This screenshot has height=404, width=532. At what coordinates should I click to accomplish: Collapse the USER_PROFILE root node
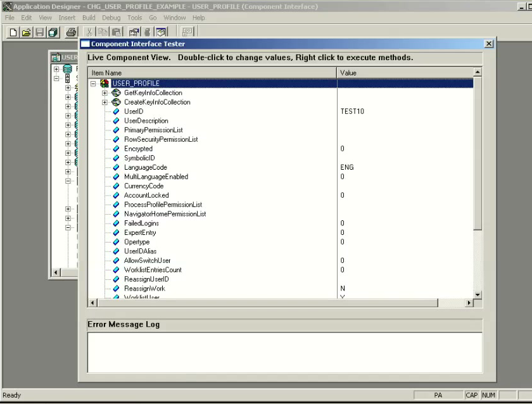93,83
